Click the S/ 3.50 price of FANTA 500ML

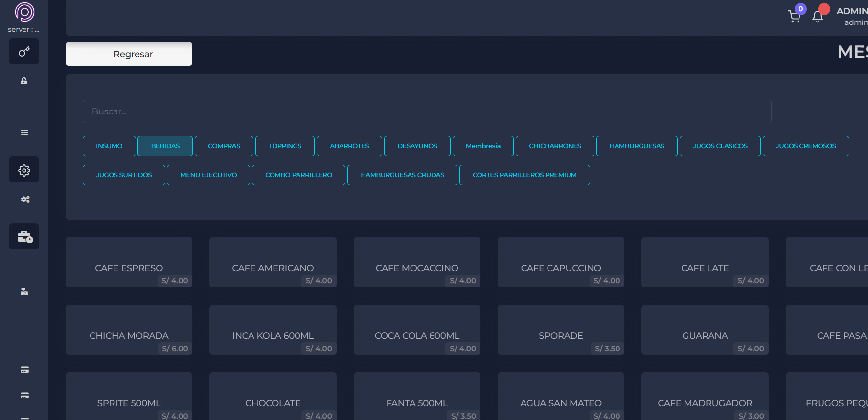tap(463, 416)
